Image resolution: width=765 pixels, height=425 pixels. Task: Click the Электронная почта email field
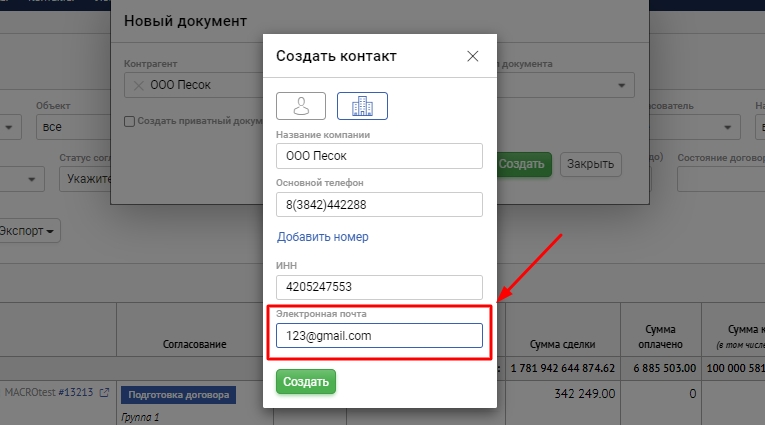(x=379, y=336)
